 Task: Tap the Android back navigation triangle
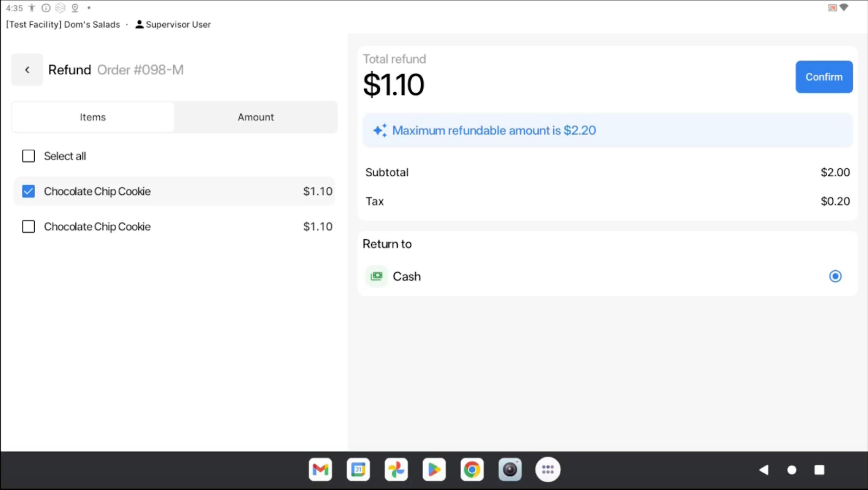click(764, 470)
